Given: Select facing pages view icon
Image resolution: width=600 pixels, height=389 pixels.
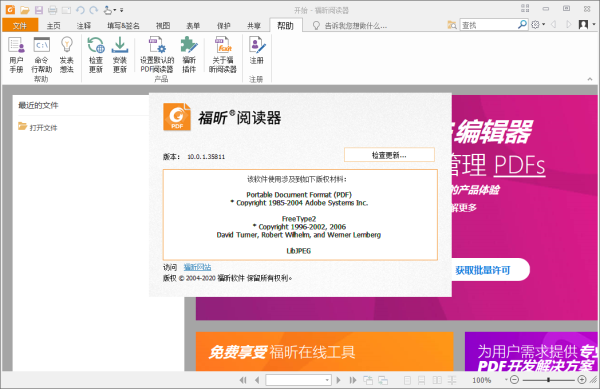Looking at the screenshot, I should (437, 380).
